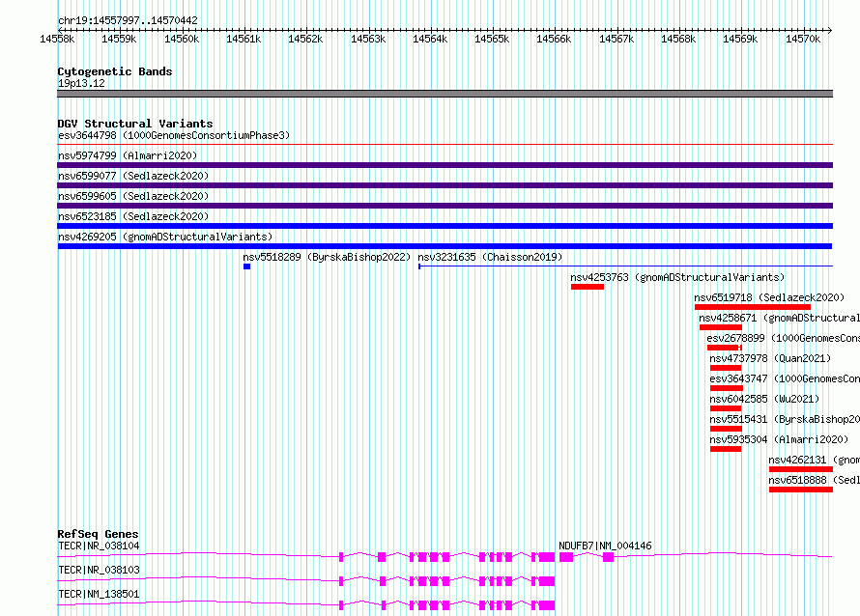Viewport: 860px width, 616px height.
Task: Open the esv2678899 variant label
Action: tap(784, 338)
